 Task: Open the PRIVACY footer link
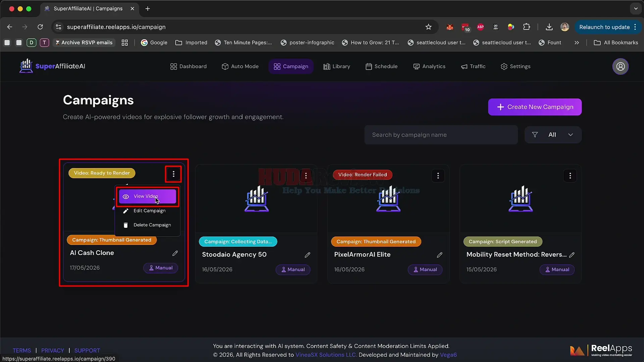pos(53,350)
